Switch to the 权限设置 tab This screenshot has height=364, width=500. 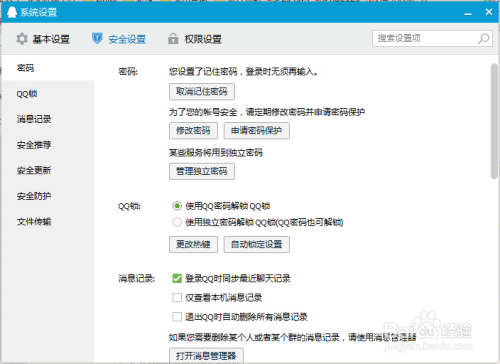(195, 39)
